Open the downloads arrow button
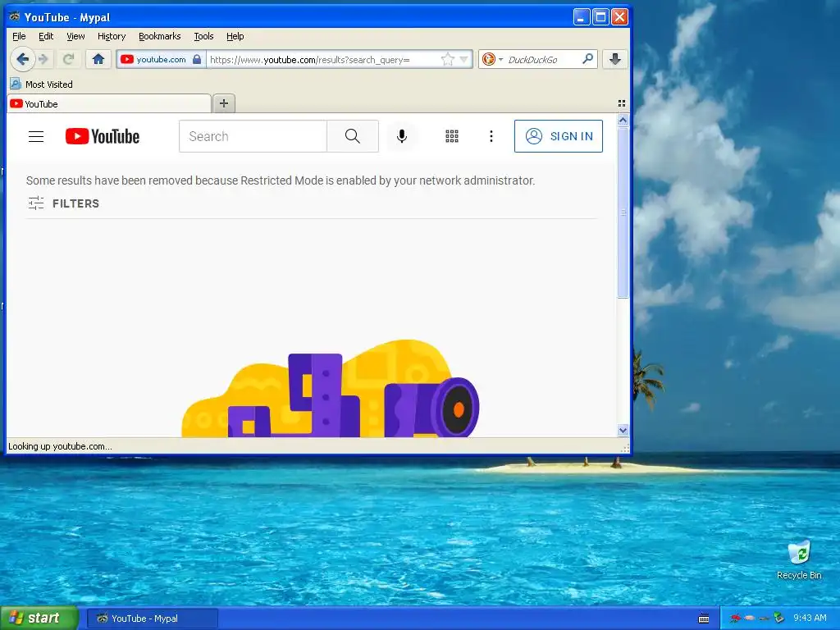This screenshot has height=630, width=840. coord(615,59)
